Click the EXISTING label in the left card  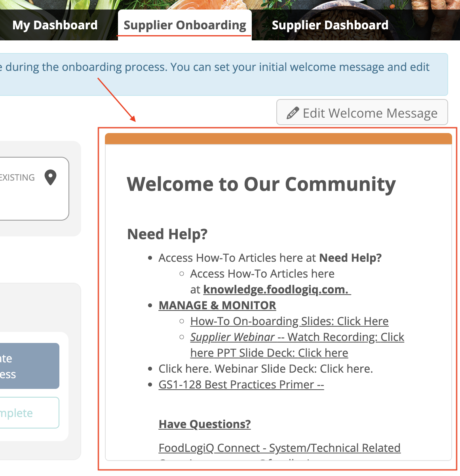pyautogui.click(x=17, y=178)
